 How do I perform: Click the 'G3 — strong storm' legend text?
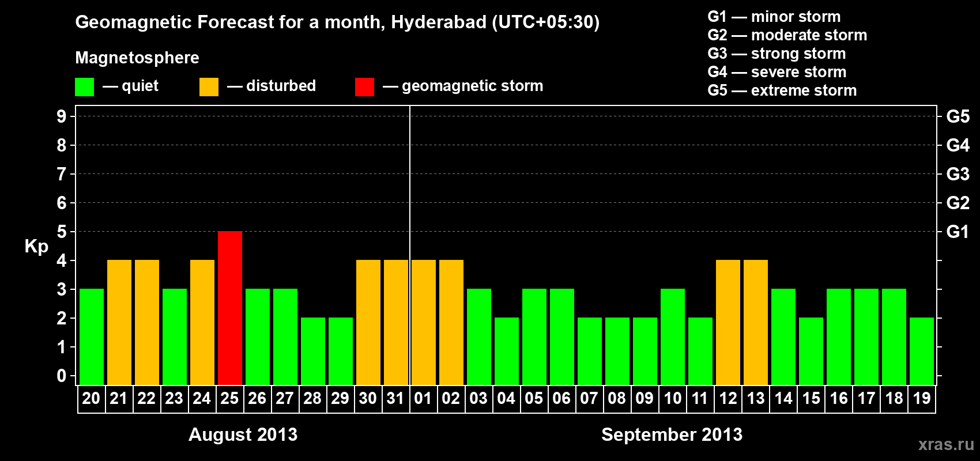(x=777, y=54)
